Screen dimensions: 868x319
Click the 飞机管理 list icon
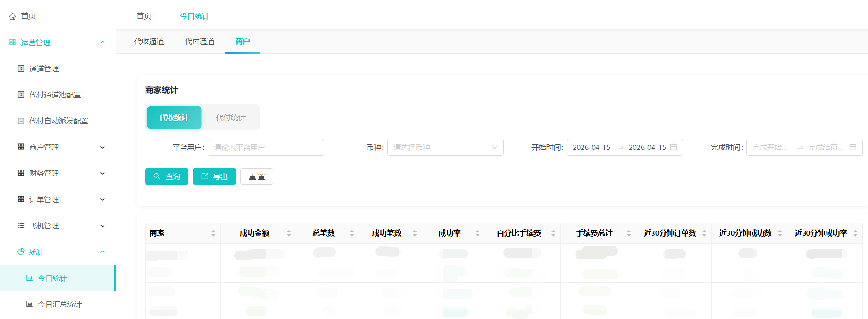(21, 225)
